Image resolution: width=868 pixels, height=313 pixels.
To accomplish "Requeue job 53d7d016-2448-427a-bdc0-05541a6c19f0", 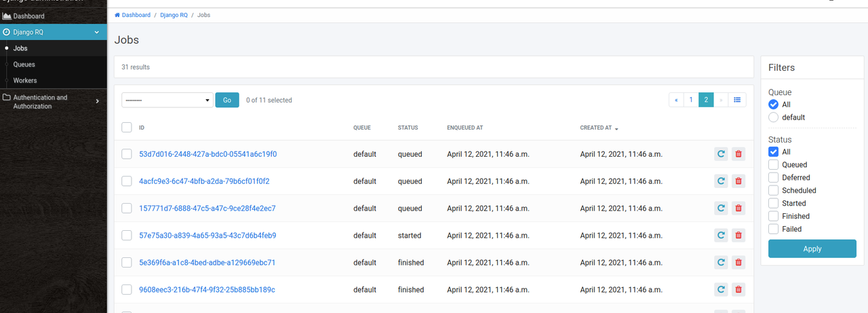I will point(721,154).
